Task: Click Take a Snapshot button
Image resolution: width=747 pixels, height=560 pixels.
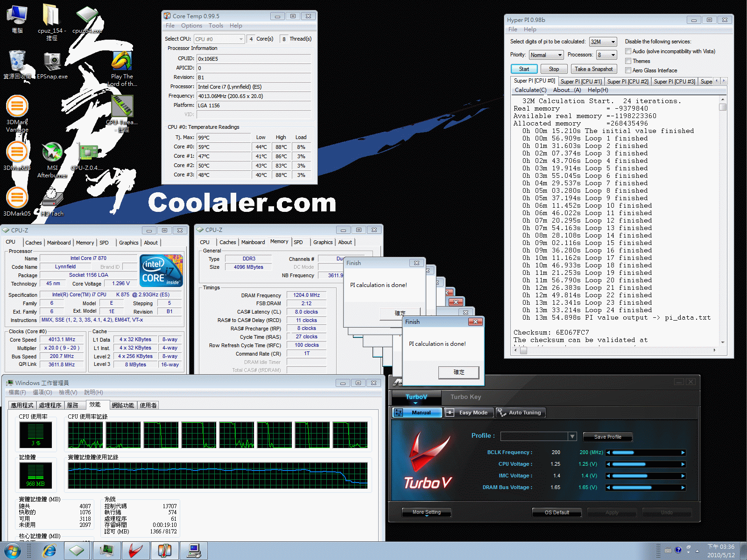Action: click(593, 69)
